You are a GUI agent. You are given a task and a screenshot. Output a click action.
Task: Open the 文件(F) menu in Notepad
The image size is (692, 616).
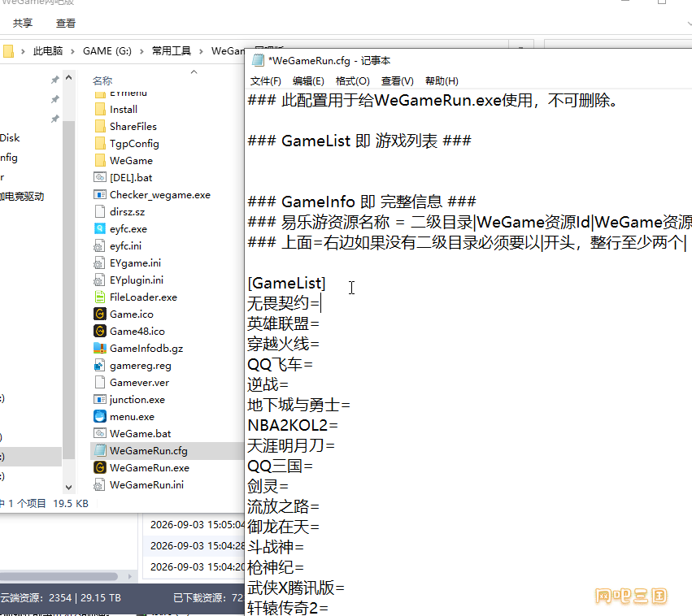pyautogui.click(x=266, y=81)
